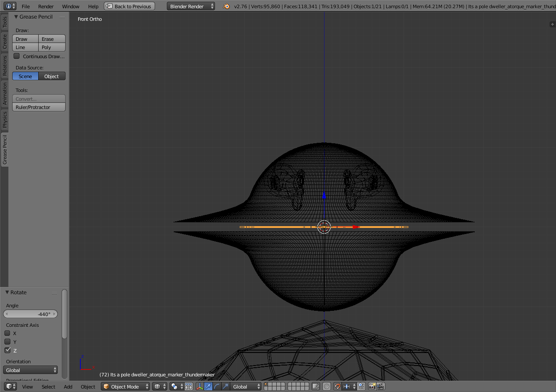
Task: Select the translate manipulator arrow icon
Action: click(x=208, y=386)
